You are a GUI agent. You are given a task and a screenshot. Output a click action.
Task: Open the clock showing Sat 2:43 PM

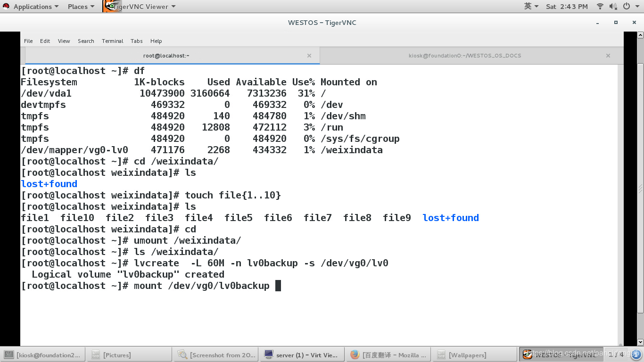pos(567,7)
